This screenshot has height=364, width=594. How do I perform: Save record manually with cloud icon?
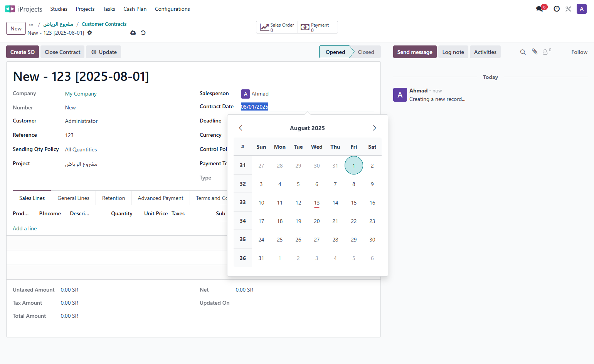133,33
